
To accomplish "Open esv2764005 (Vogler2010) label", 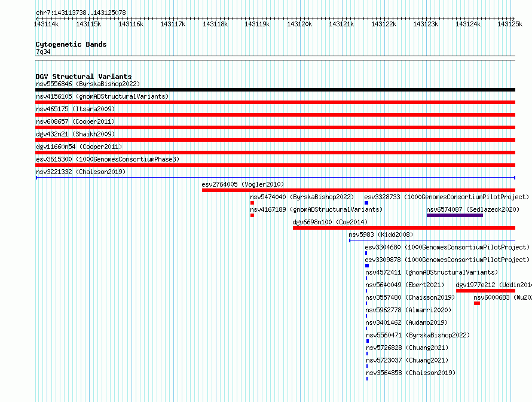I will 243,184.
